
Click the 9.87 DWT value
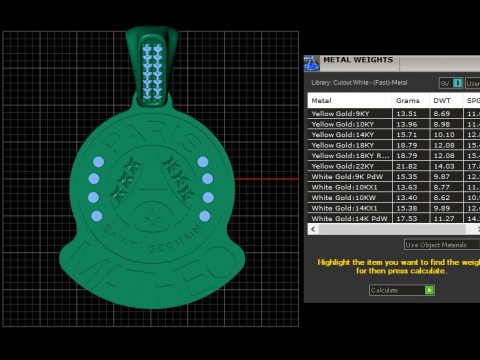coord(442,177)
